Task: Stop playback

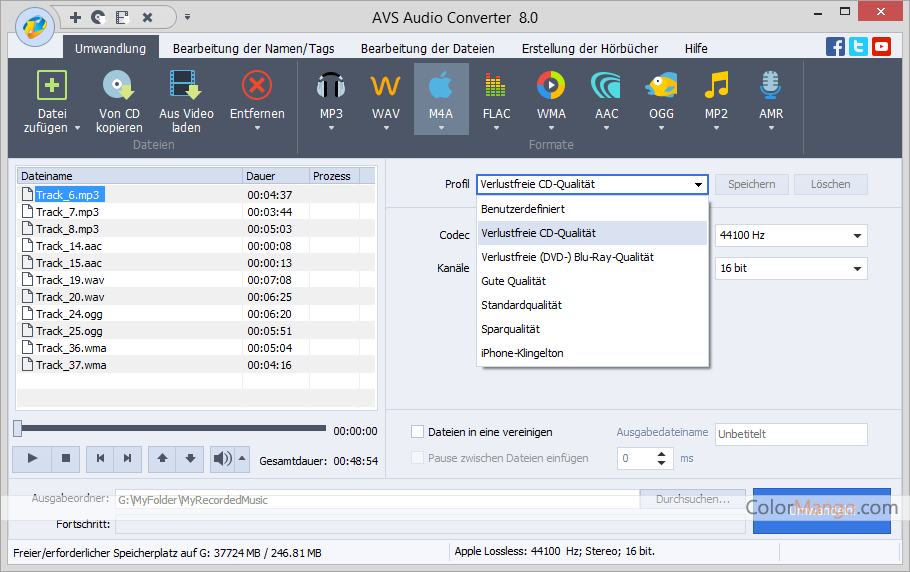Action: (x=66, y=458)
